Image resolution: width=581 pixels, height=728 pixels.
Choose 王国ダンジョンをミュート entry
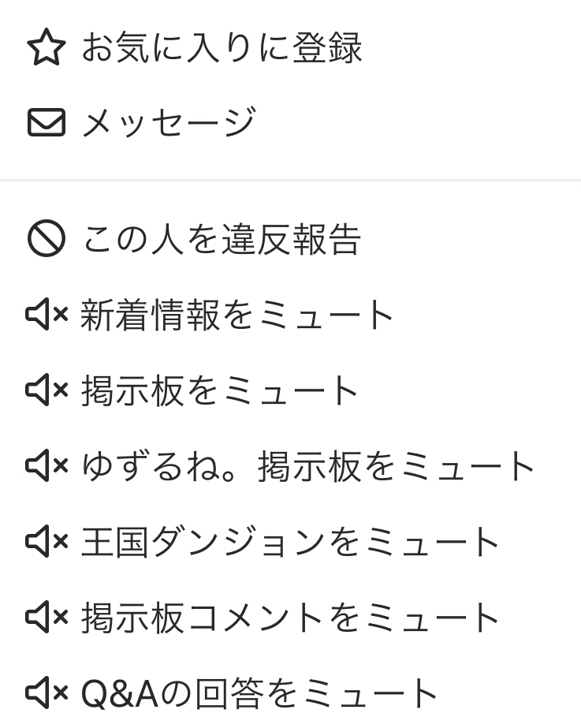pos(291,542)
